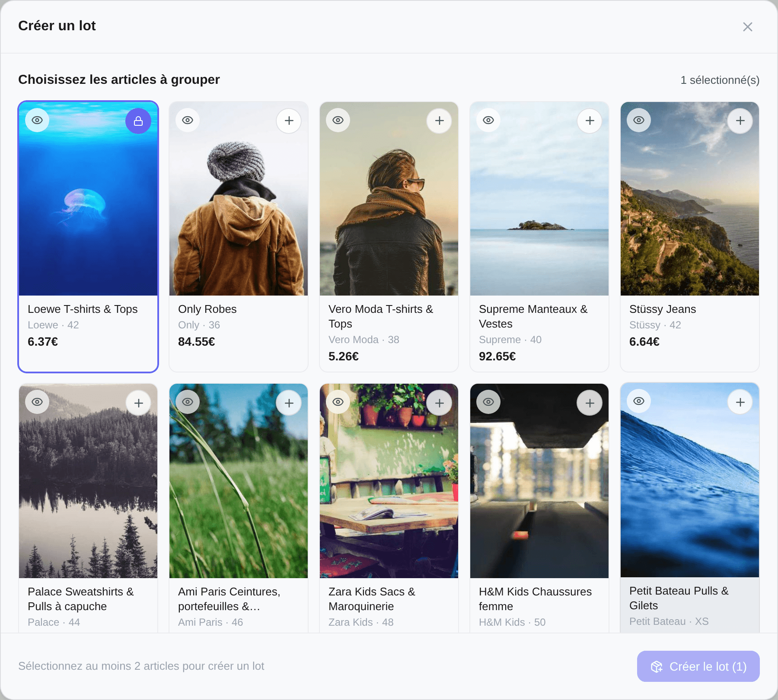
Task: Click the title 'Palace Sweatshirts & Pulls à capuche'
Action: click(81, 599)
